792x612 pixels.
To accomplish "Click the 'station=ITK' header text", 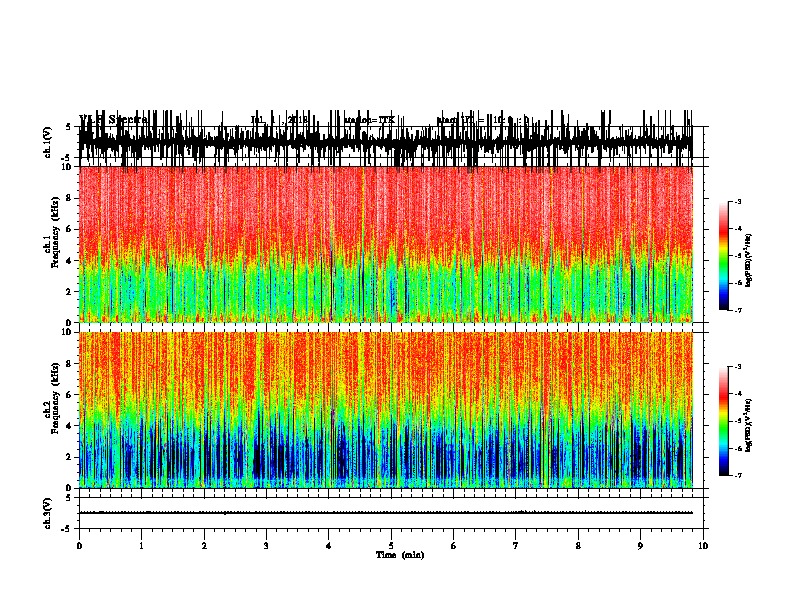I will click(369, 120).
